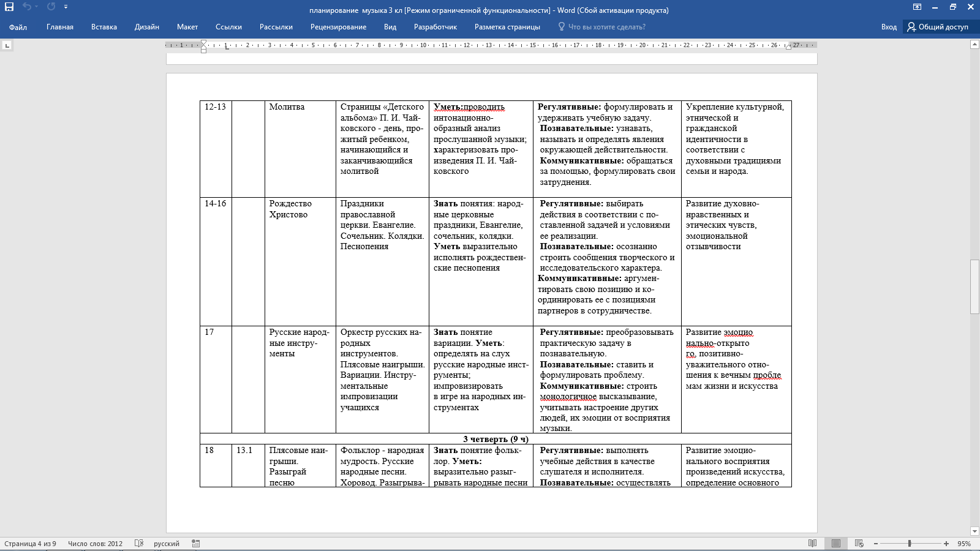980x551 pixels.
Task: Click the Undo arrow icon
Action: [26, 7]
